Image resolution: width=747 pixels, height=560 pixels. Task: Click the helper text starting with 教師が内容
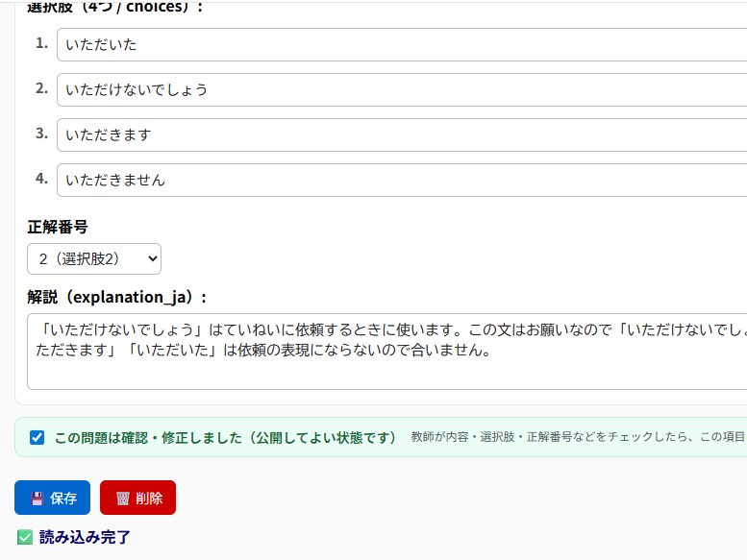(577, 437)
